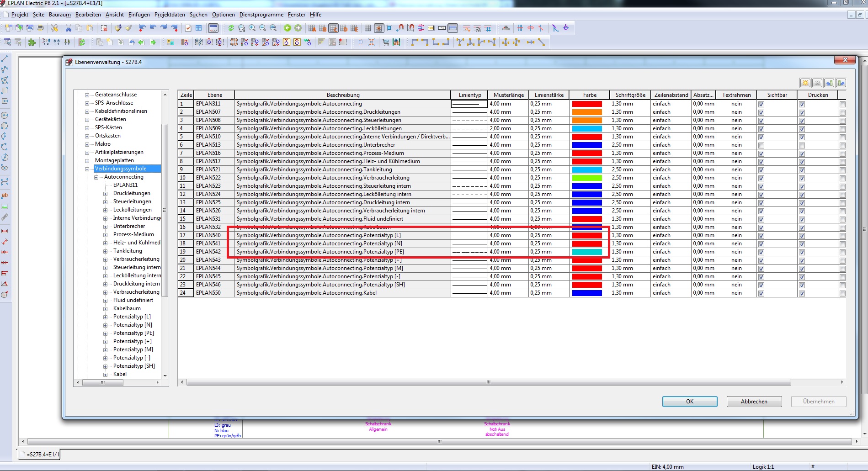This screenshot has height=471, width=868.
Task: Expand the Montageplatten tree node
Action: tap(87, 161)
